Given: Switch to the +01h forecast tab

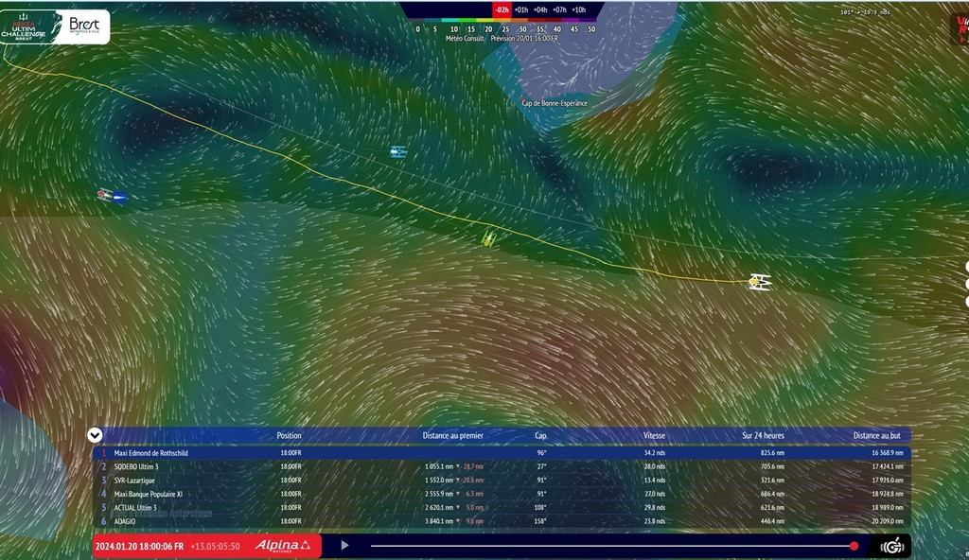Looking at the screenshot, I should point(521,9).
